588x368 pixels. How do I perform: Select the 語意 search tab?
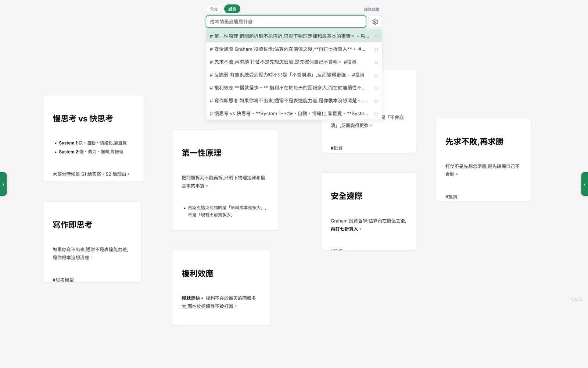[232, 9]
